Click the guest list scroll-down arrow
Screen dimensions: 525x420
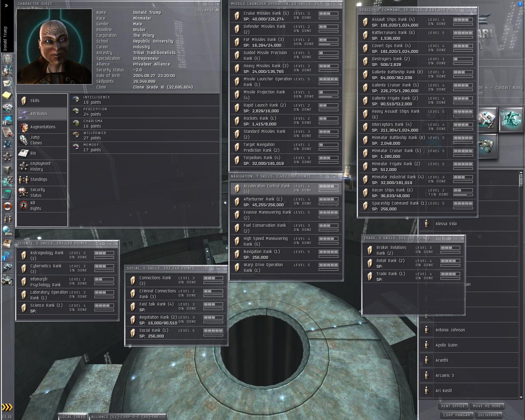(x=521, y=397)
